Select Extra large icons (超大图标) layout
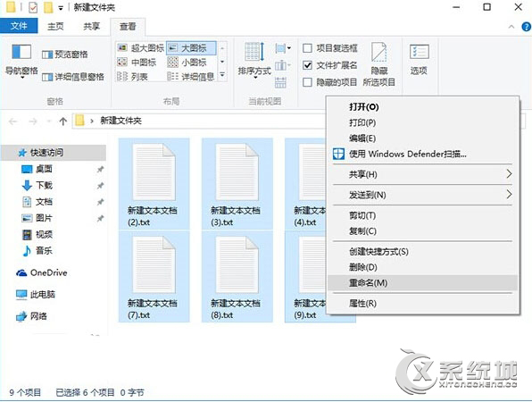 coord(140,48)
